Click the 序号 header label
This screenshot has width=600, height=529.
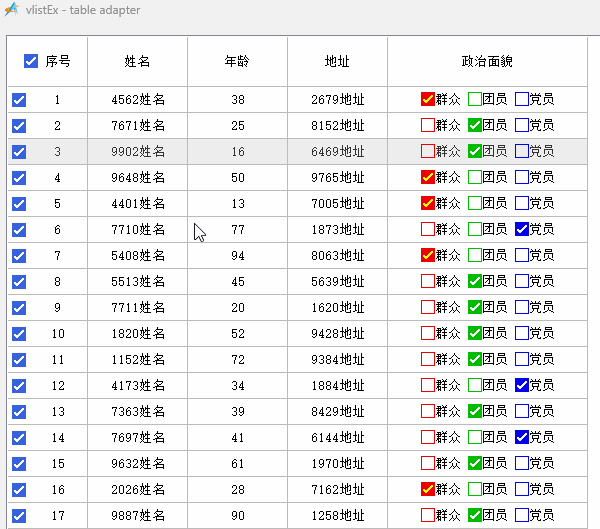tap(58, 61)
